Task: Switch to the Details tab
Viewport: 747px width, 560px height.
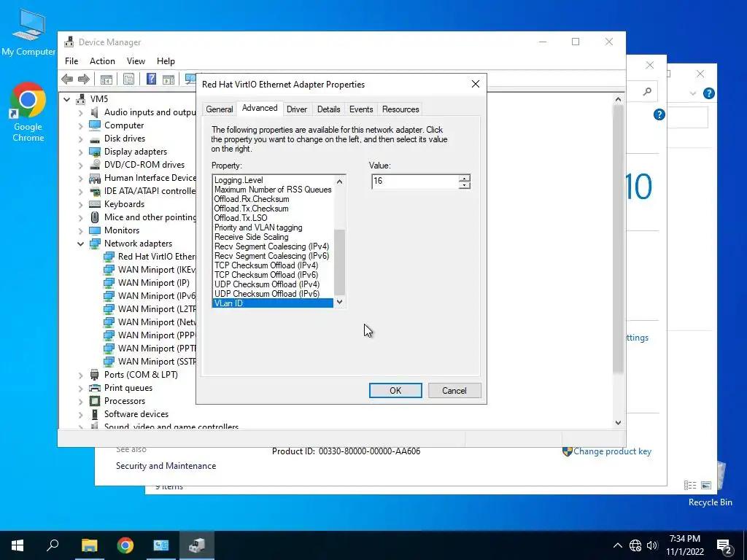Action: coord(329,109)
